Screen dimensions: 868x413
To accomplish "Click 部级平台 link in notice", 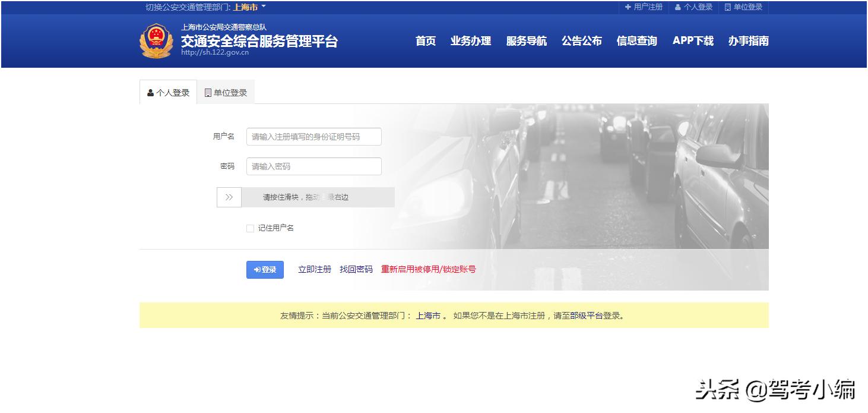I will [x=587, y=316].
